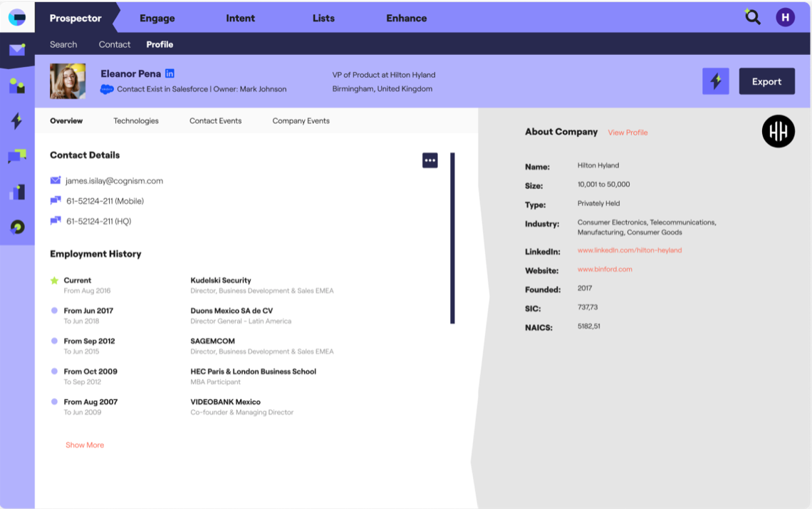This screenshot has width=812, height=509.
Task: Open the Contact Details ellipsis menu
Action: click(x=430, y=160)
